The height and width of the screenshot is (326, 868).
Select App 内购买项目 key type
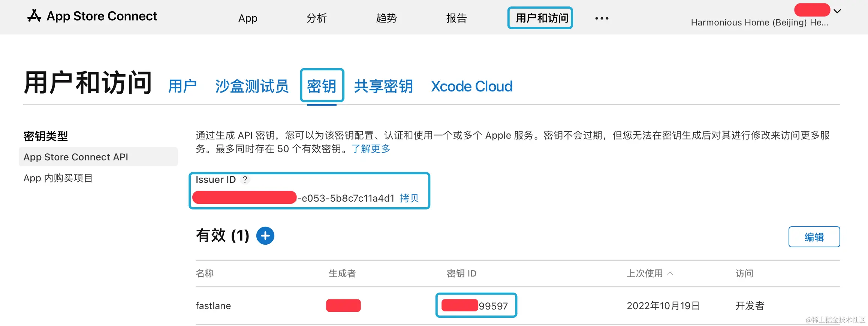[58, 178]
